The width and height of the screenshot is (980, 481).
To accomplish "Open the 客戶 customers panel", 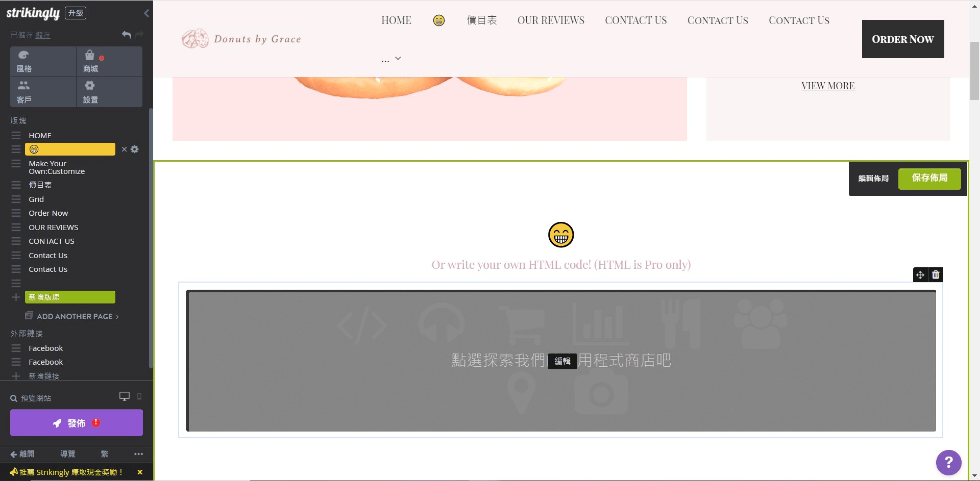I will pos(43,92).
